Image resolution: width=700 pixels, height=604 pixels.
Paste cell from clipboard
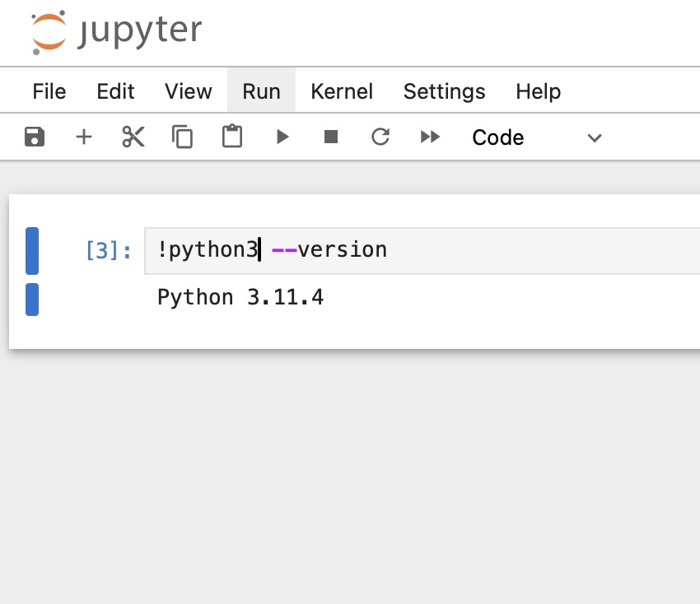(x=231, y=137)
